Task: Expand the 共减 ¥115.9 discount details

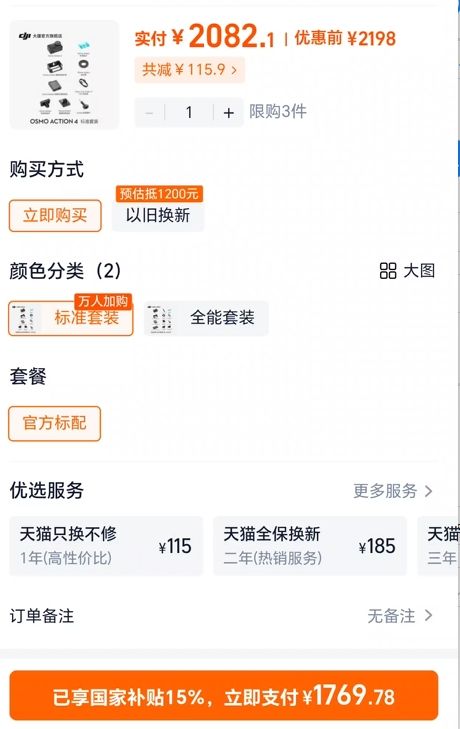Action: click(189, 70)
